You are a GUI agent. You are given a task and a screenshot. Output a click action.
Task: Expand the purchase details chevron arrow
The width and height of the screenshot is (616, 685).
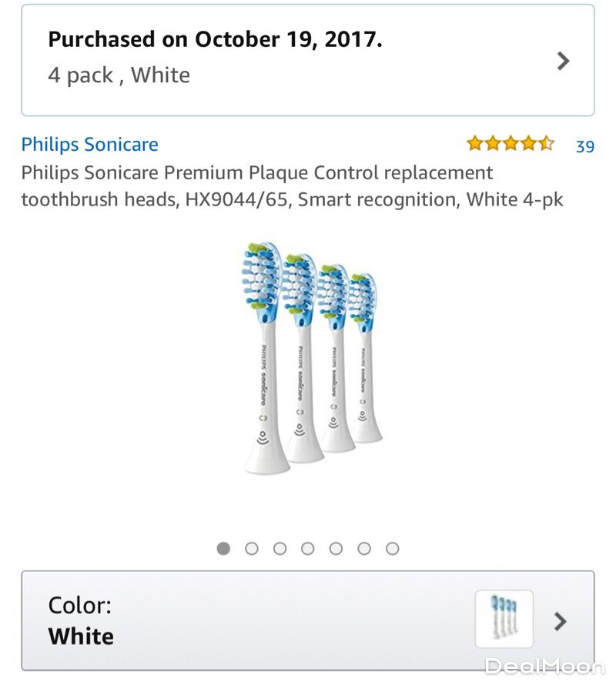[x=564, y=61]
